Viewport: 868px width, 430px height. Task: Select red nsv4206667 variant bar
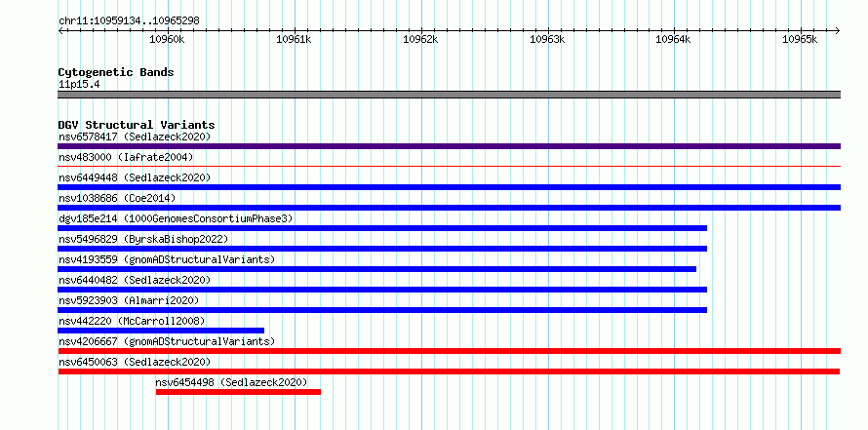click(449, 351)
